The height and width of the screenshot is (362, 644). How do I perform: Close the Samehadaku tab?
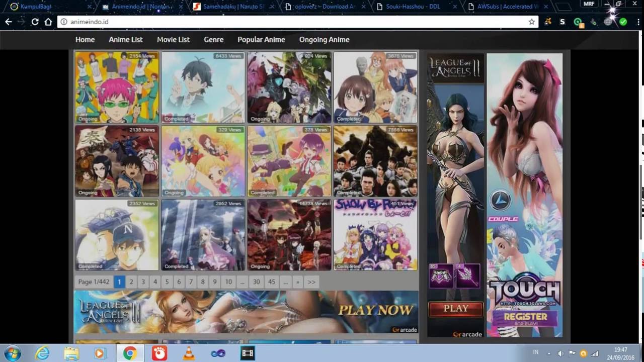(x=272, y=7)
